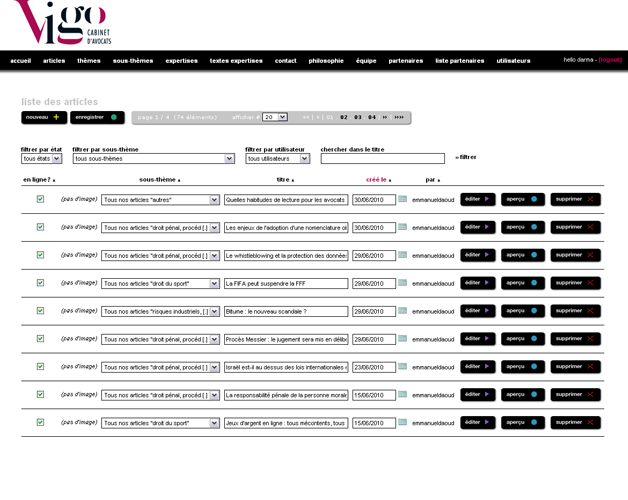Open calendar icon for 'Jeux d'argent en ligne' row
The width and height of the screenshot is (628, 500).
[403, 422]
